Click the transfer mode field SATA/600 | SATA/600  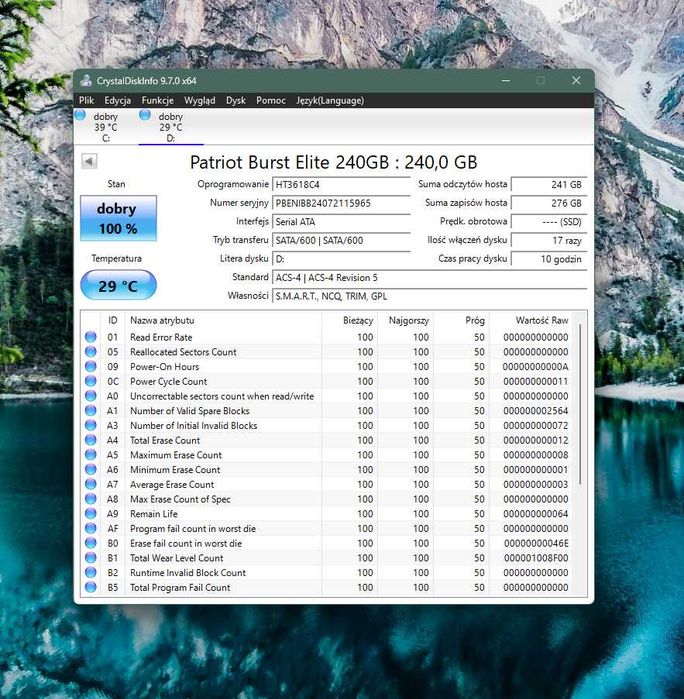341,240
